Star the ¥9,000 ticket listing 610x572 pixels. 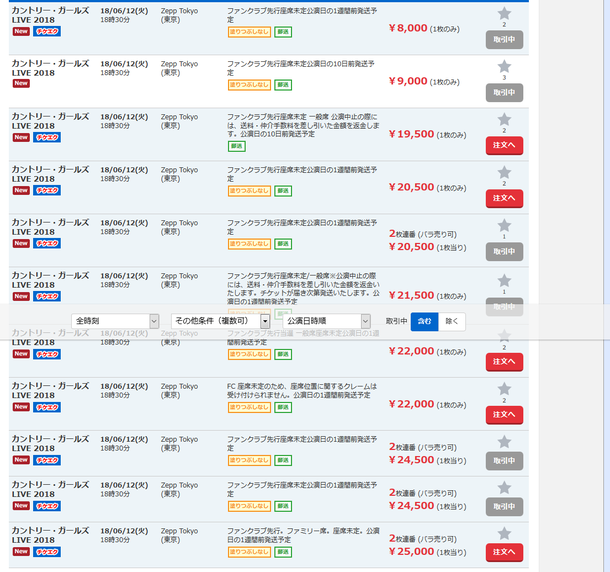tap(504, 67)
